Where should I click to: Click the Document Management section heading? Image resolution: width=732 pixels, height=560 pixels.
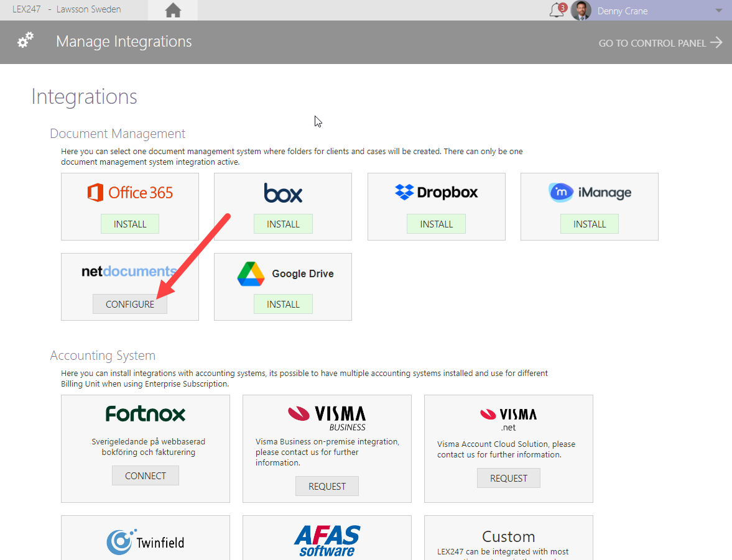point(118,134)
